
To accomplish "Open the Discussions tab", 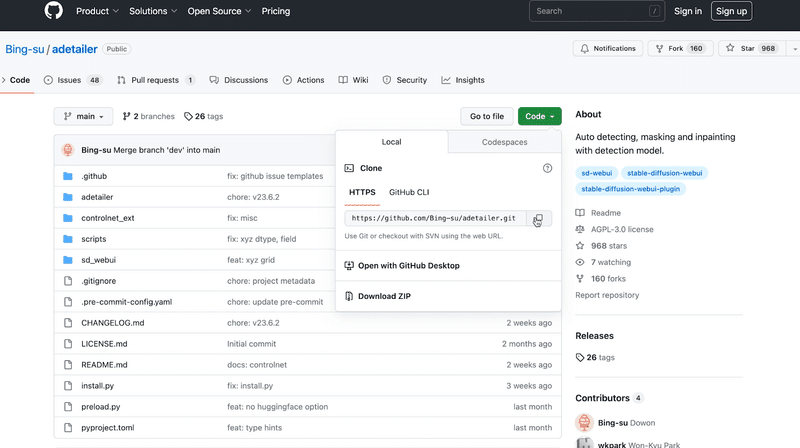I will [239, 80].
